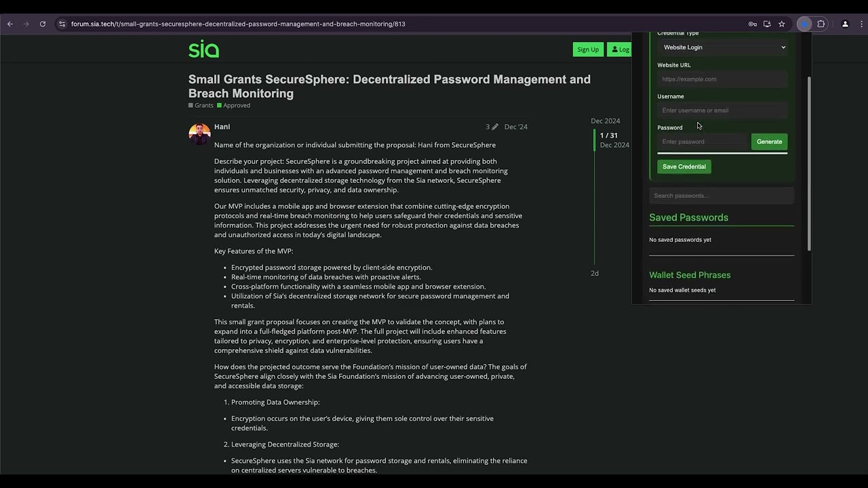Click the topic title link
The height and width of the screenshot is (488, 868).
click(389, 86)
